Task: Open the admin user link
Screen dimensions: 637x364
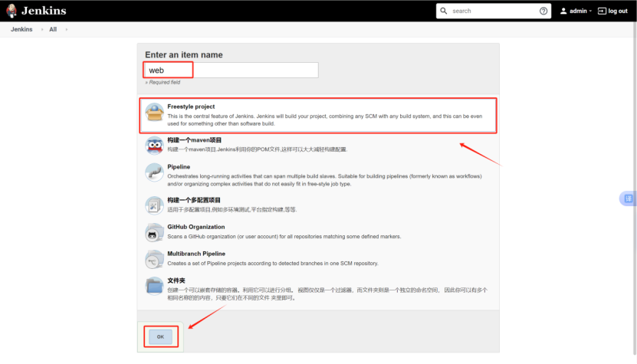Action: pyautogui.click(x=578, y=11)
